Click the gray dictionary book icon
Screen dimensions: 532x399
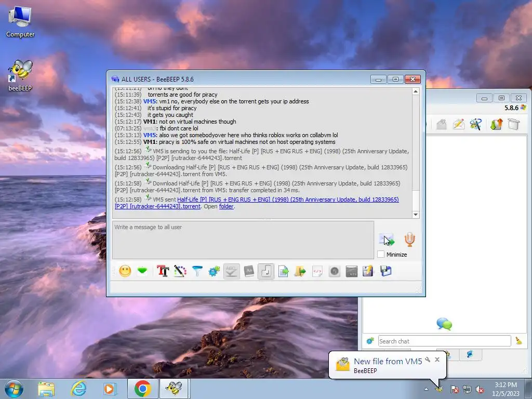(249, 271)
